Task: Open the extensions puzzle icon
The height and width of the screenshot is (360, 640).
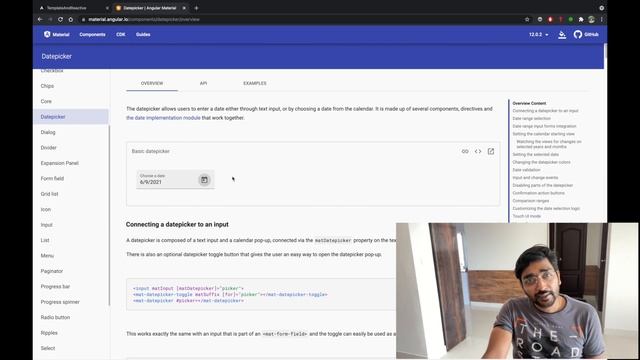Action: 581,19
